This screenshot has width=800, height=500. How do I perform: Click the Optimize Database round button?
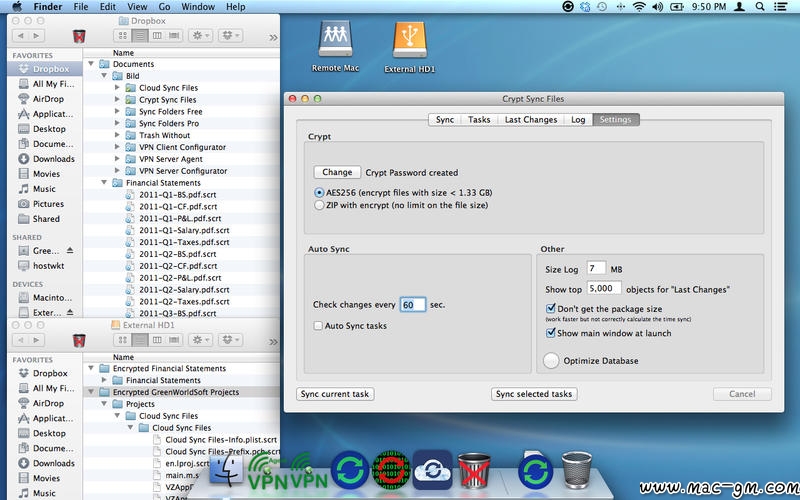(x=551, y=361)
